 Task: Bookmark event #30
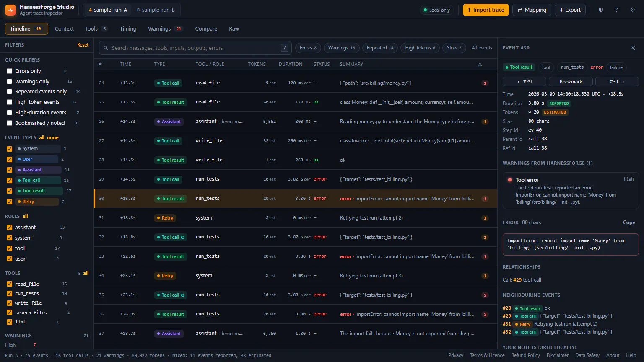pyautogui.click(x=571, y=82)
